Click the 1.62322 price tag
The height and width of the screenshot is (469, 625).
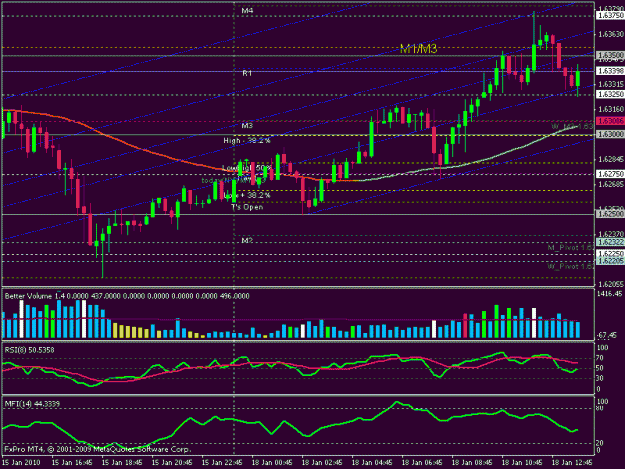tap(610, 242)
